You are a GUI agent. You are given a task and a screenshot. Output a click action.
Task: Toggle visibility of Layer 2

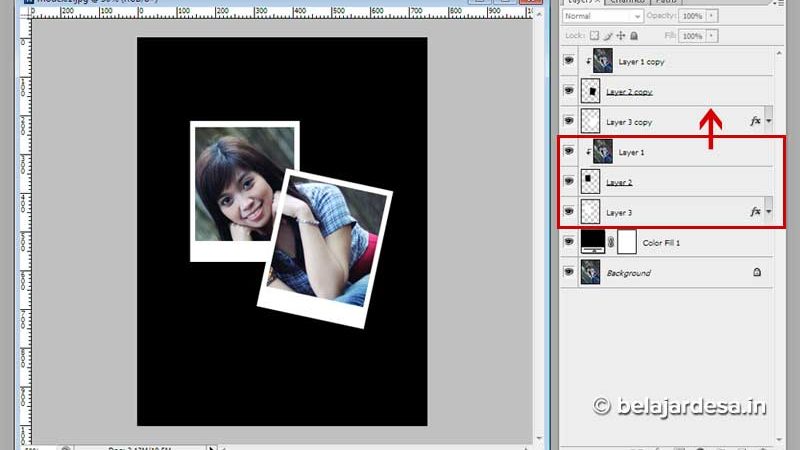point(569,181)
